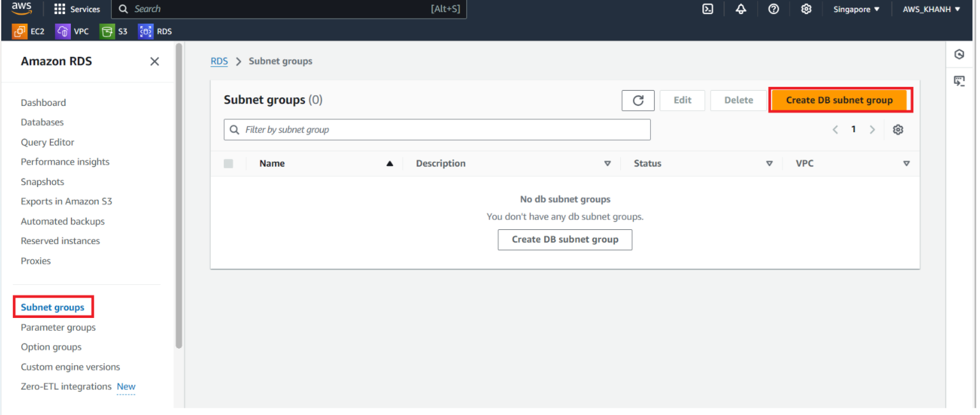Click page number 1 in pagination
980x415 pixels.
[854, 130]
